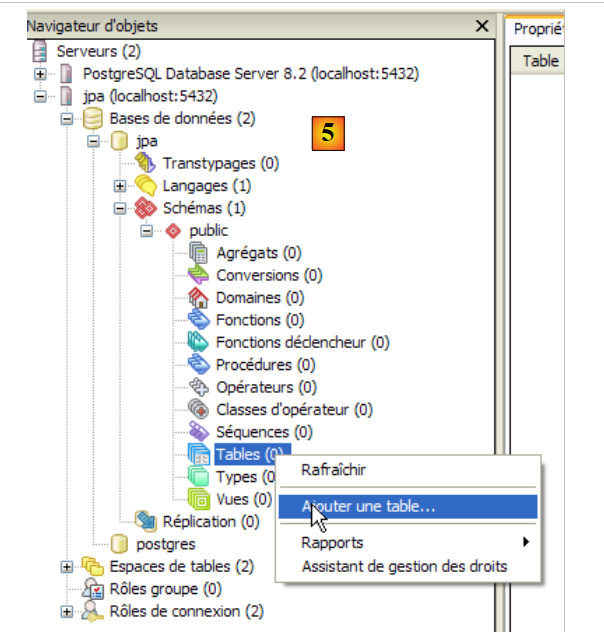This screenshot has height=643, width=604.
Task: Click the Agrégats icon in the tree
Action: [198, 253]
